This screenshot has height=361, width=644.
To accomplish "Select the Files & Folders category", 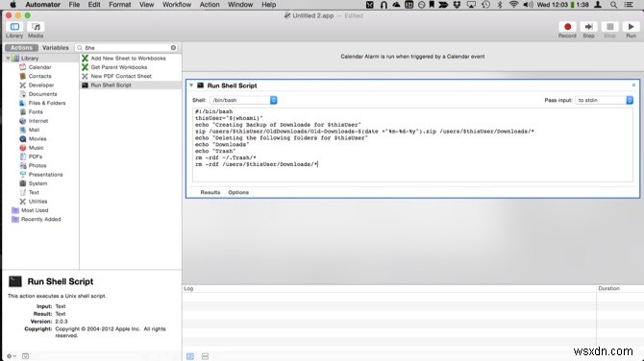I will click(x=47, y=103).
